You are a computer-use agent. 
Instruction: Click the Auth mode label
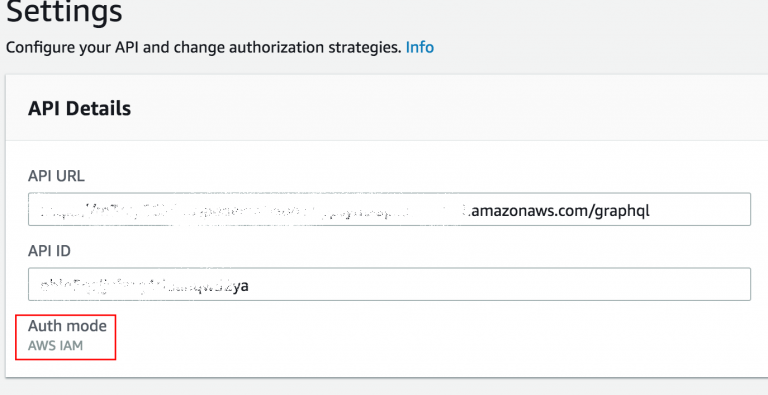(67, 325)
